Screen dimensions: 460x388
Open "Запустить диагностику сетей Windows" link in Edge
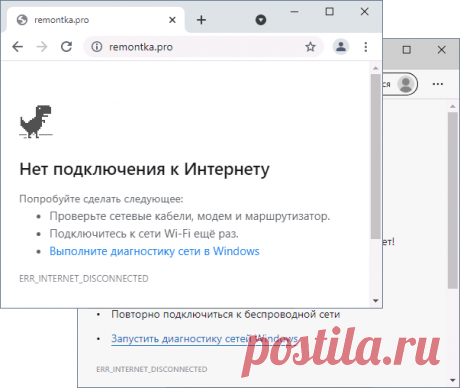pyautogui.click(x=204, y=339)
